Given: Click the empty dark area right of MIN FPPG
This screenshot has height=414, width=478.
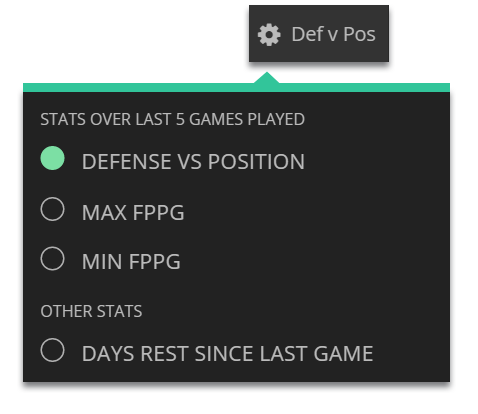Looking at the screenshot, I should [313, 262].
